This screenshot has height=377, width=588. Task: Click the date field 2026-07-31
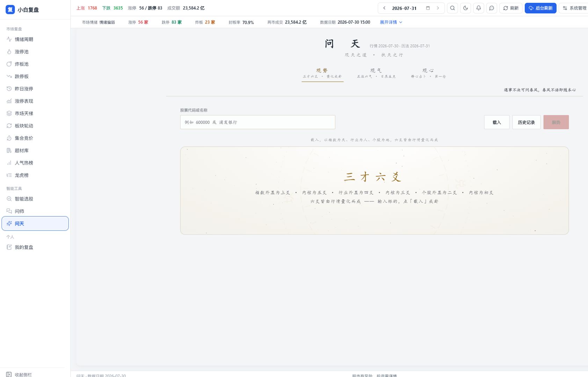pyautogui.click(x=404, y=8)
